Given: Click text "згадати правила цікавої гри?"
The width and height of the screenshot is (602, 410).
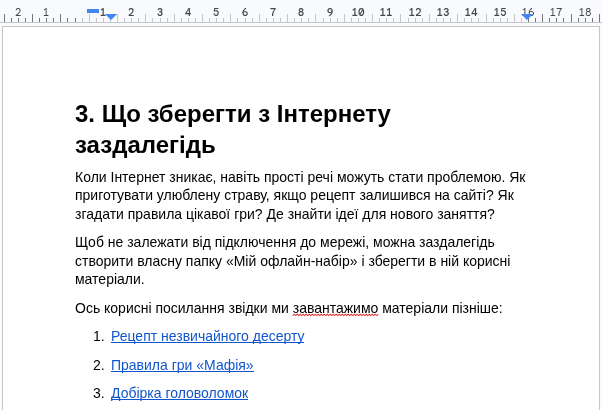Looking at the screenshot, I should pos(169,214).
